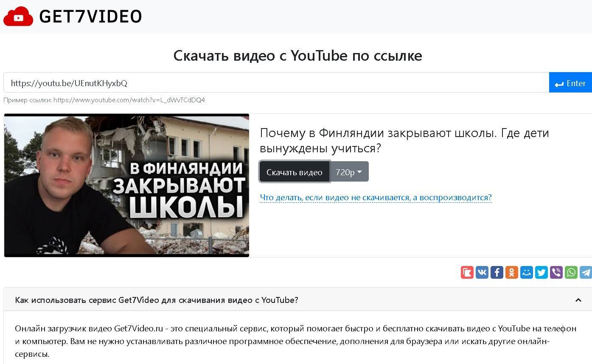Click the Get7Video red cloud logo icon
This screenshot has height=364, width=592.
coord(18,16)
